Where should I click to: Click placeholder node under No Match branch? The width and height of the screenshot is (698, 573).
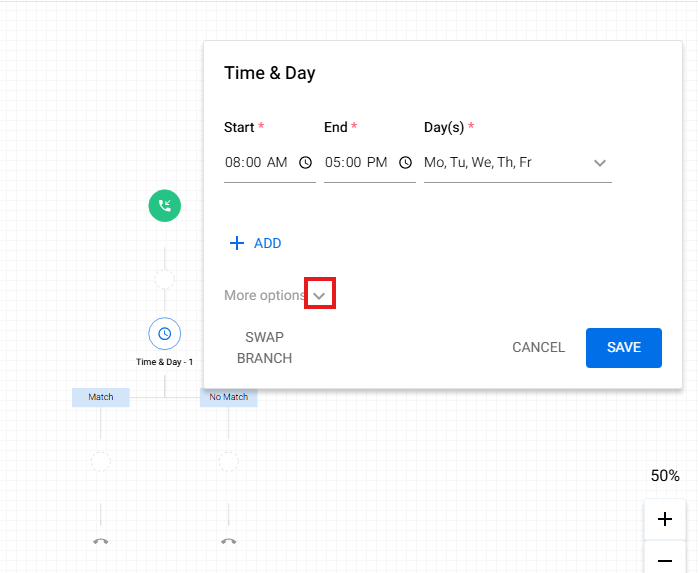(229, 462)
